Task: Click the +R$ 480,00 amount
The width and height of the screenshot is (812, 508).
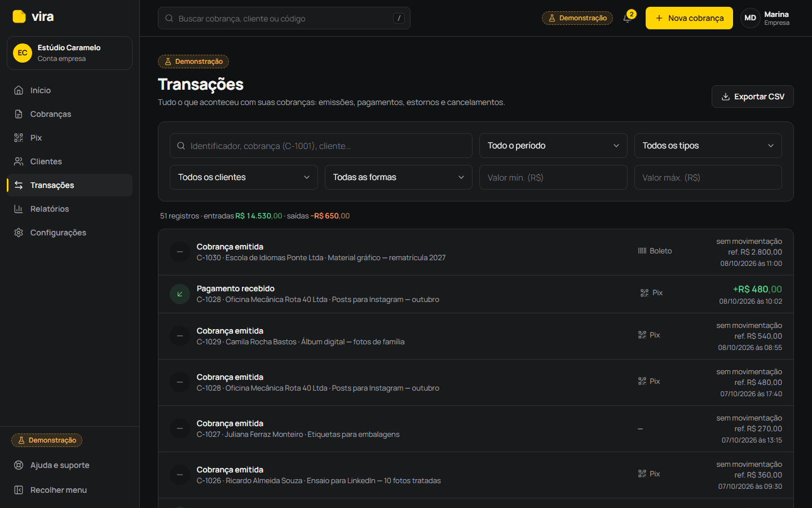Action: (x=757, y=289)
